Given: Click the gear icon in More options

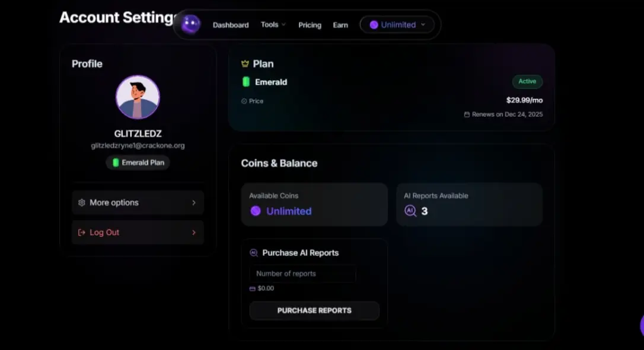Looking at the screenshot, I should [x=82, y=203].
